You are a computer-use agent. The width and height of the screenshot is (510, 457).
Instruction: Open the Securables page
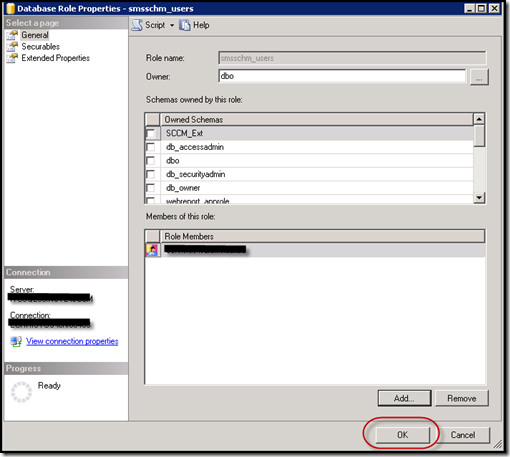pos(40,46)
